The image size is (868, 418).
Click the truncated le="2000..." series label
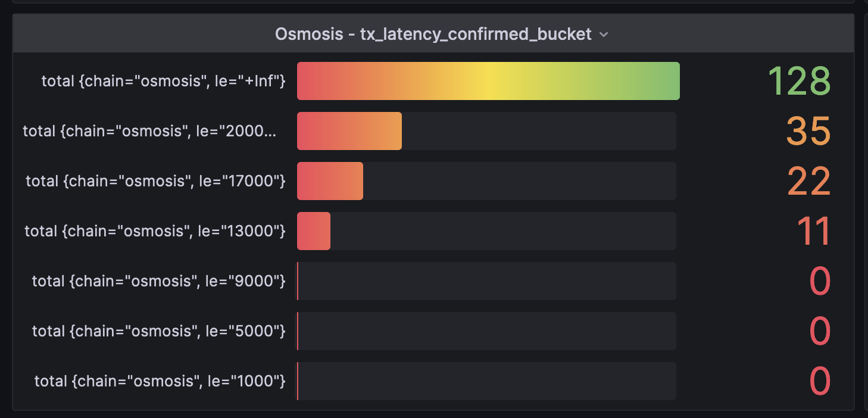(149, 131)
